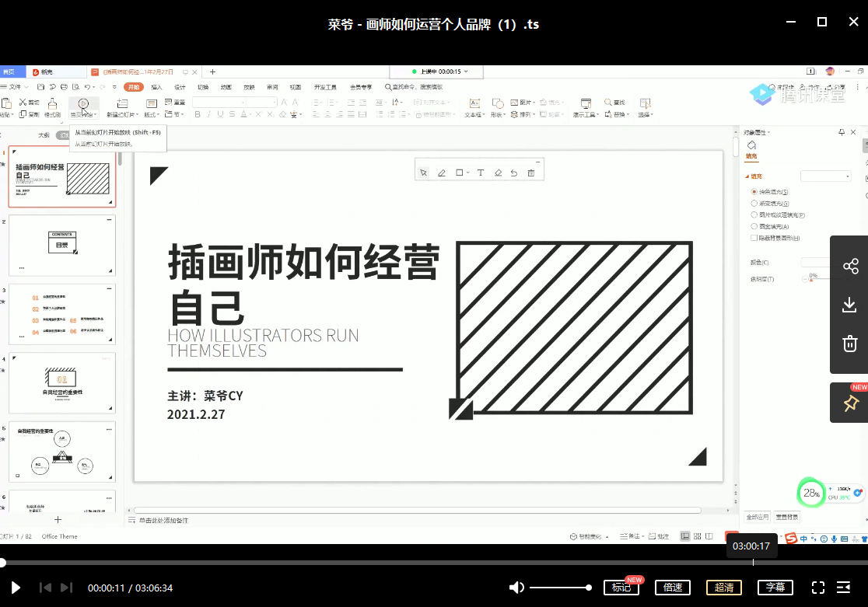The height and width of the screenshot is (607, 868).
Task: Pin the window with the pushpin icon
Action: click(850, 403)
